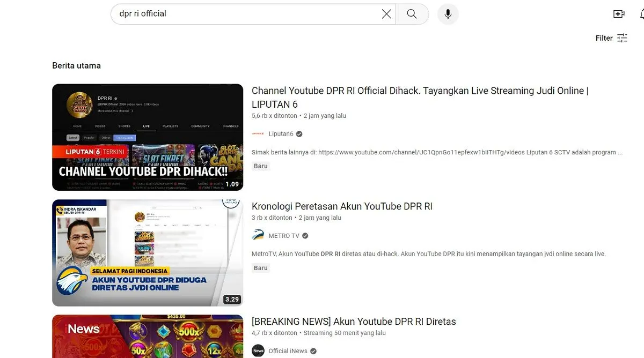The width and height of the screenshot is (644, 358).
Task: Click '5,6 rb x ditonton' view count
Action: [275, 116]
